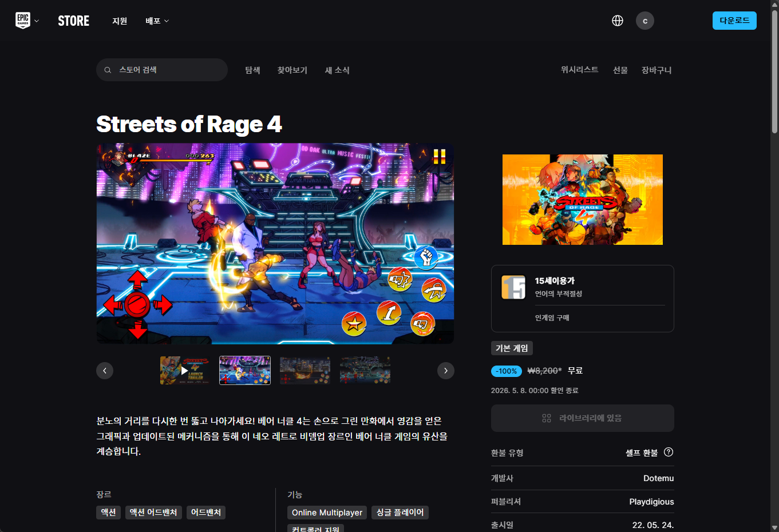Click the Streets of Rage 4 cover art

tap(583, 200)
